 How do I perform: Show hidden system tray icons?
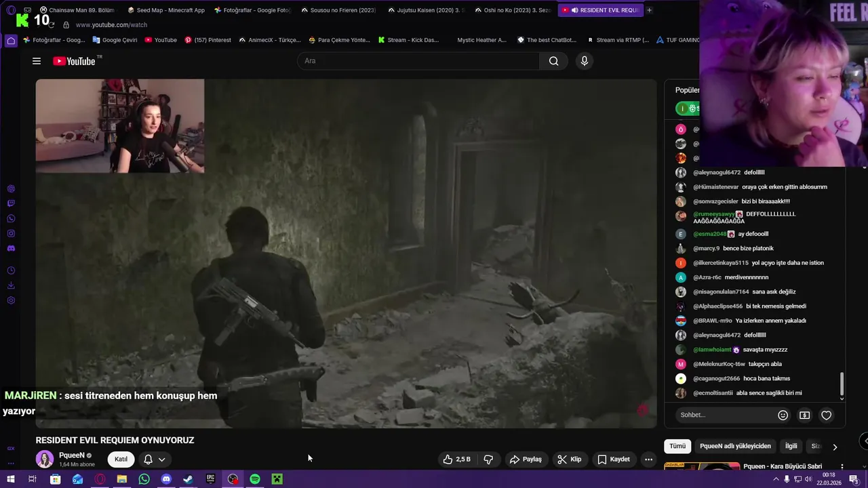(x=776, y=479)
